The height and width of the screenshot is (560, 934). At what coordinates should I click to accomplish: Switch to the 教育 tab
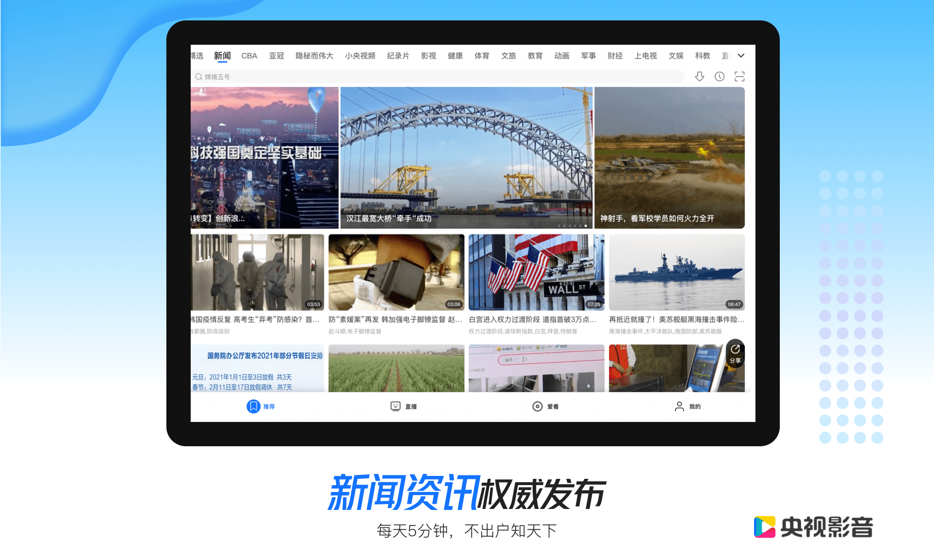pyautogui.click(x=535, y=55)
